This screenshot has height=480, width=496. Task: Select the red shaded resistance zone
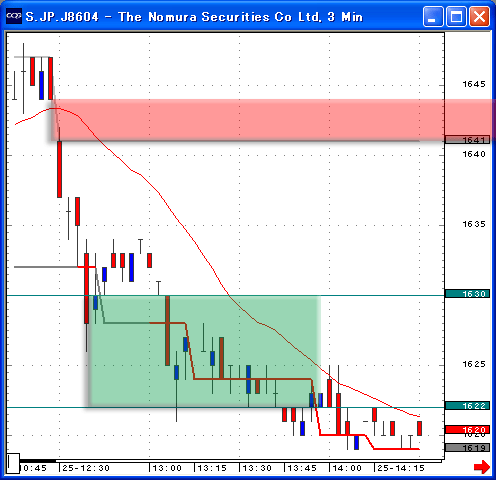[x=273, y=120]
